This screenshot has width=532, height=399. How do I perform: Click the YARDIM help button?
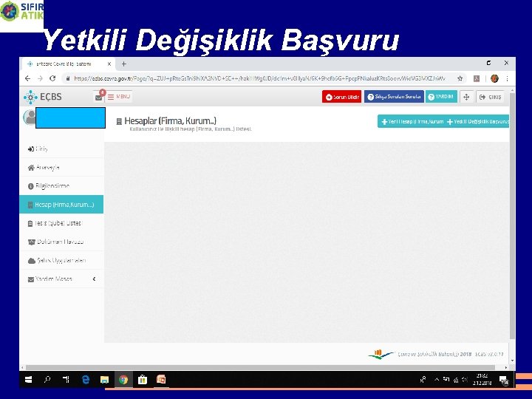point(441,97)
